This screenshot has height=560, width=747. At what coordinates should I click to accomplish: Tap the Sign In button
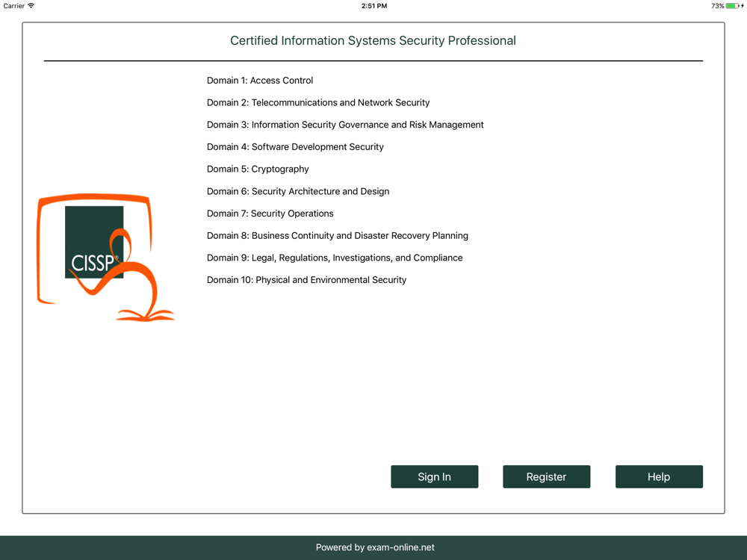pos(434,476)
